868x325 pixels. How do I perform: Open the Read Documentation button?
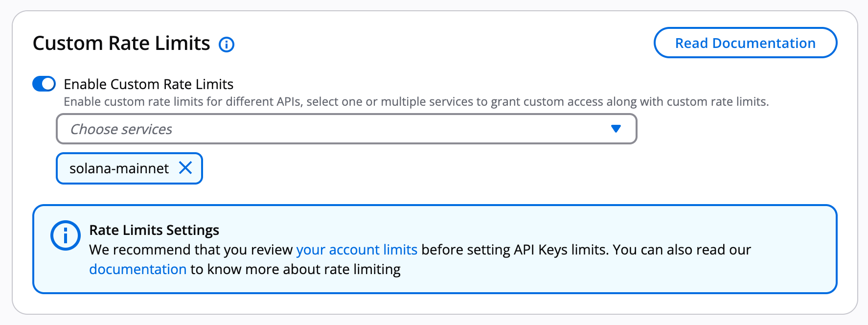(745, 43)
